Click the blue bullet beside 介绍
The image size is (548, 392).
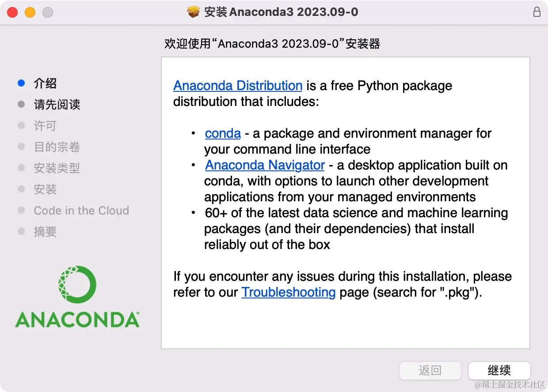point(21,83)
